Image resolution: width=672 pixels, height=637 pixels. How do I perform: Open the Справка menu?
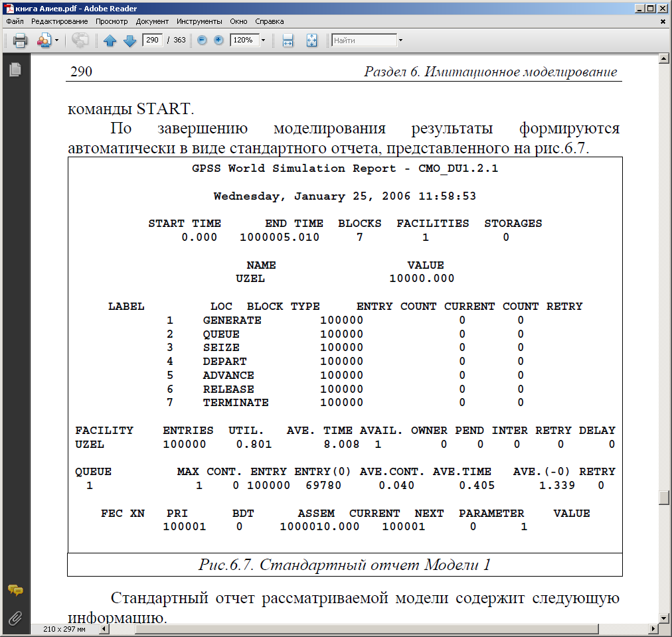click(270, 21)
